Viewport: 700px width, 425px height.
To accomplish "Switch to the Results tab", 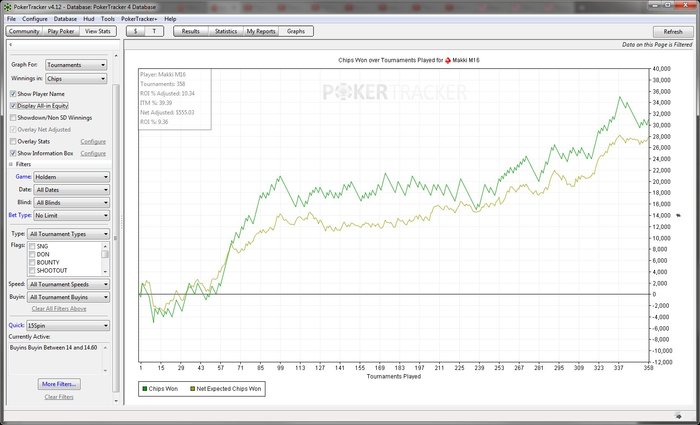I will pyautogui.click(x=191, y=32).
